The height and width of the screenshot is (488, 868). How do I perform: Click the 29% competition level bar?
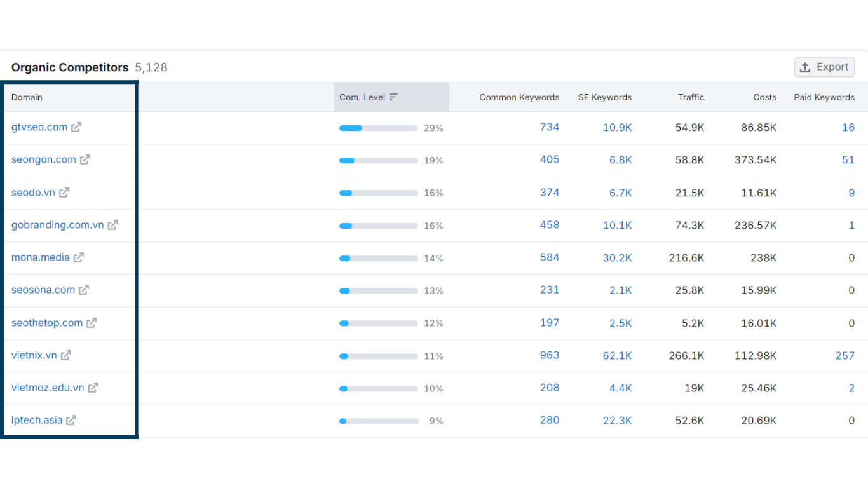point(379,128)
